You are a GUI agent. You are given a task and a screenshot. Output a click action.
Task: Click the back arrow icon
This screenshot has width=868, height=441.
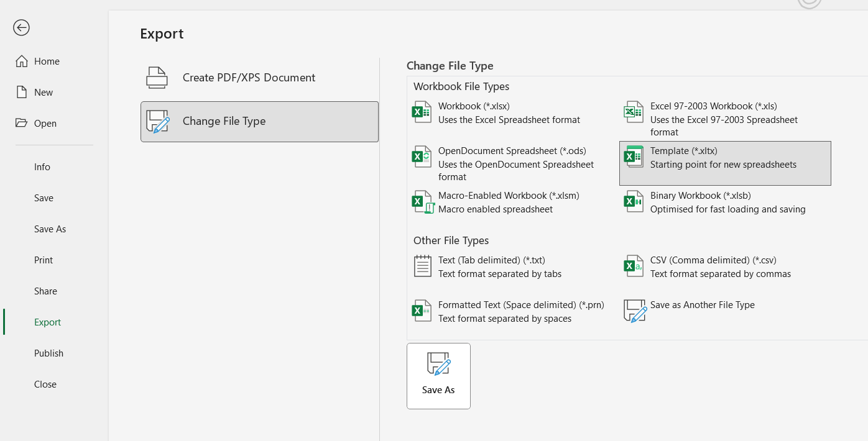[x=21, y=27]
